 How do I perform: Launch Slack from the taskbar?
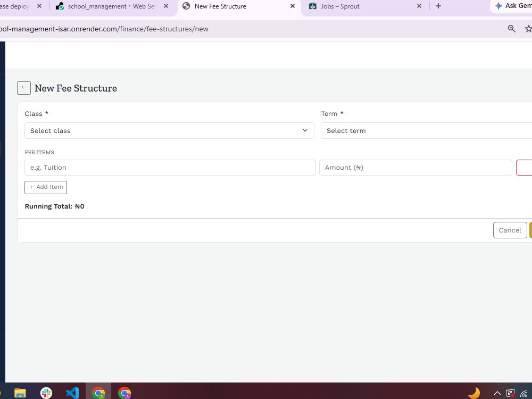tap(46, 393)
